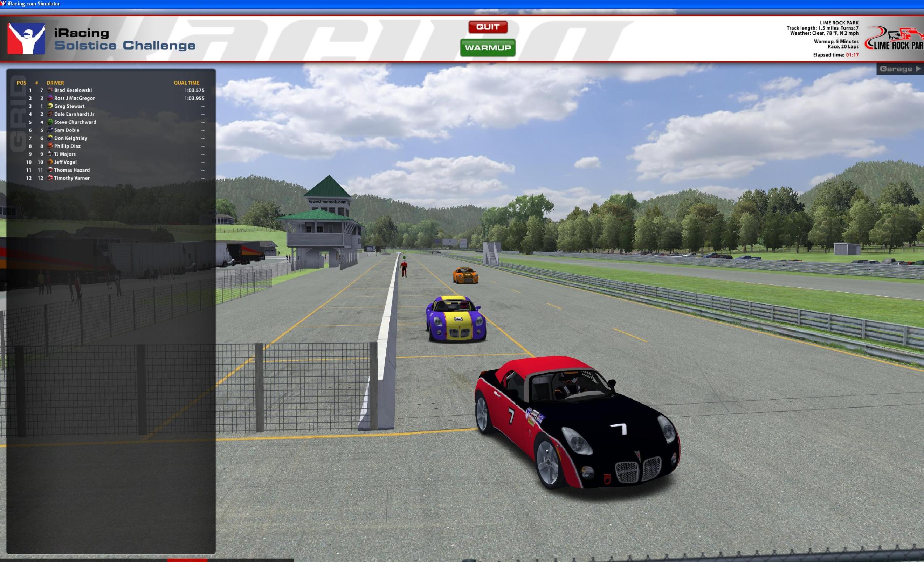The height and width of the screenshot is (562, 924).
Task: Click Brad Keselowski's helmet icon
Action: click(x=50, y=90)
